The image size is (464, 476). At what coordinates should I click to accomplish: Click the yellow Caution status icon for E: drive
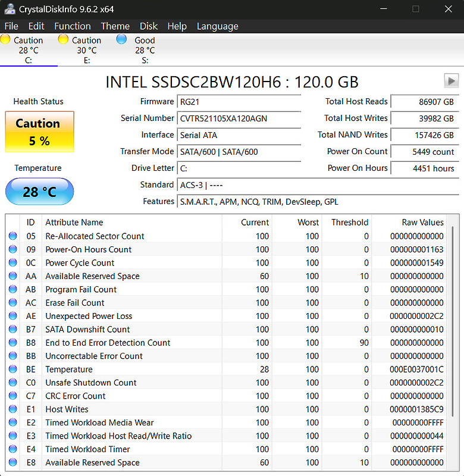pyautogui.click(x=63, y=39)
